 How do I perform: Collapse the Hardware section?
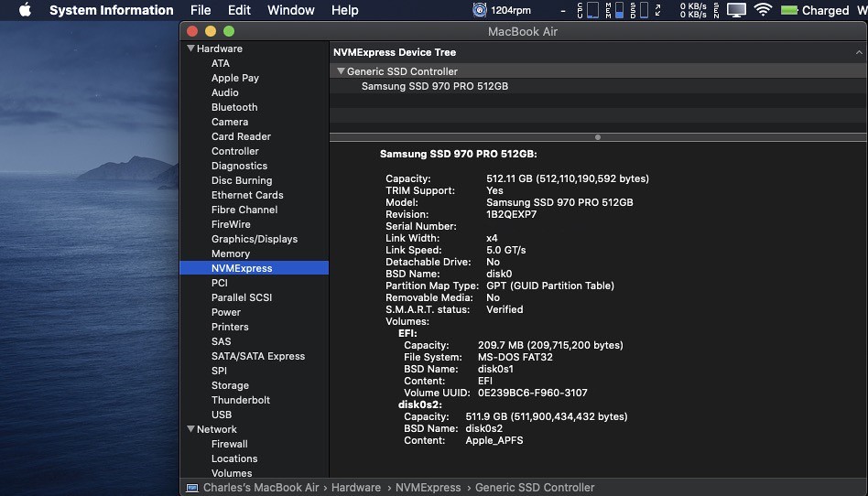point(190,49)
